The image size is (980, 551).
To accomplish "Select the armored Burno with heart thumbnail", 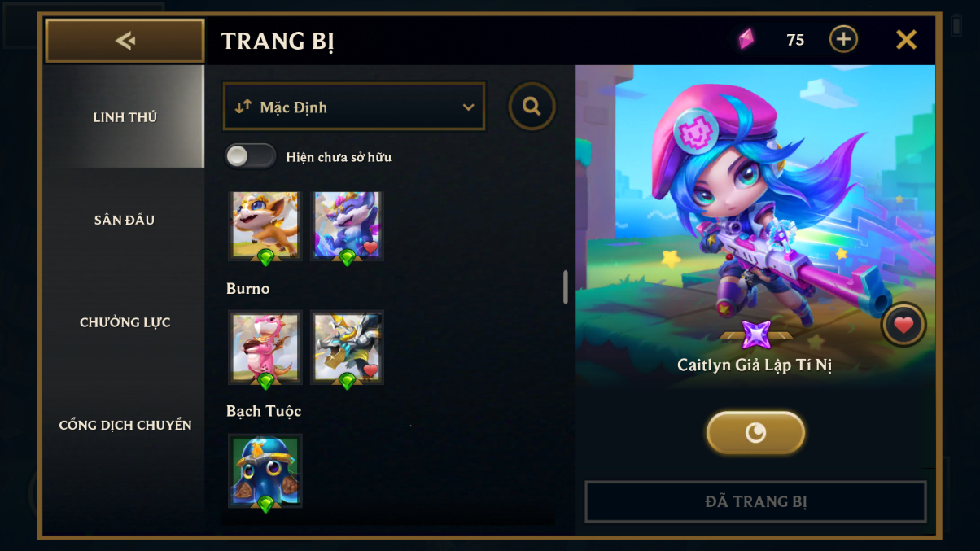I will click(x=347, y=348).
